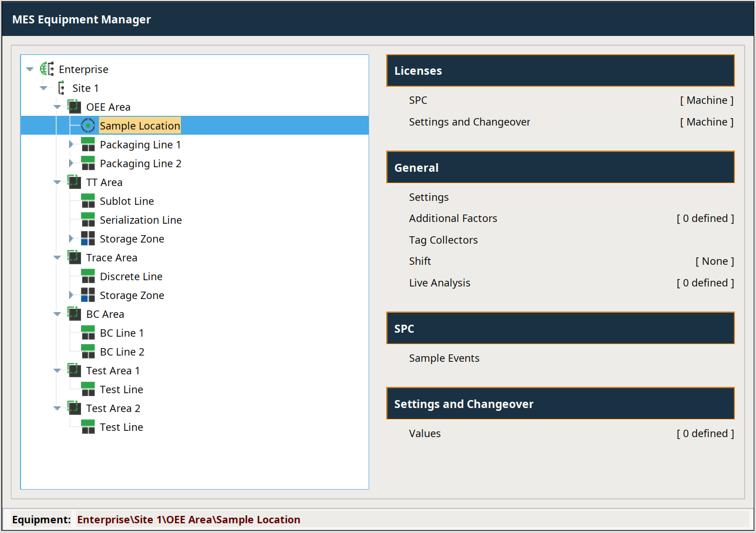The width and height of the screenshot is (756, 533).
Task: Click the TT Area Storage Zone icon
Action: [88, 239]
